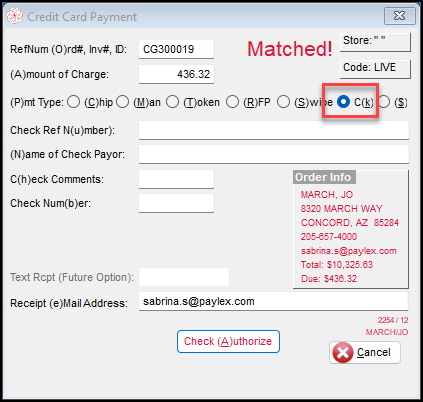Focus the Name of Check Payor field
This screenshot has width=423, height=402.
[274, 154]
